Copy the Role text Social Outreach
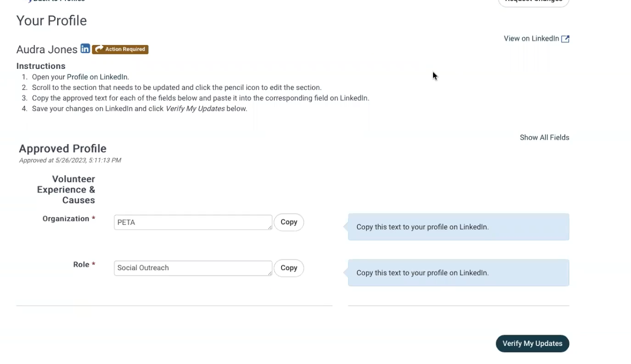This screenshot has width=631, height=364. pos(288,268)
